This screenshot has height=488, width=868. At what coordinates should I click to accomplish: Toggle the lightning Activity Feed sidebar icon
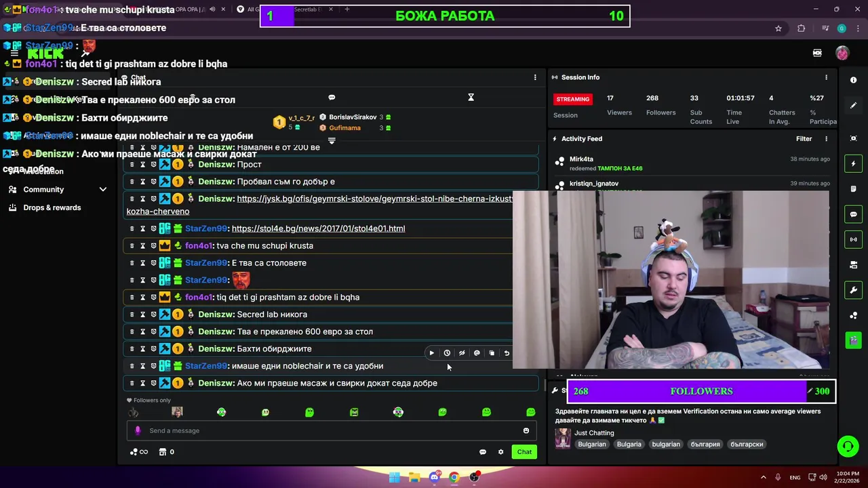click(853, 163)
